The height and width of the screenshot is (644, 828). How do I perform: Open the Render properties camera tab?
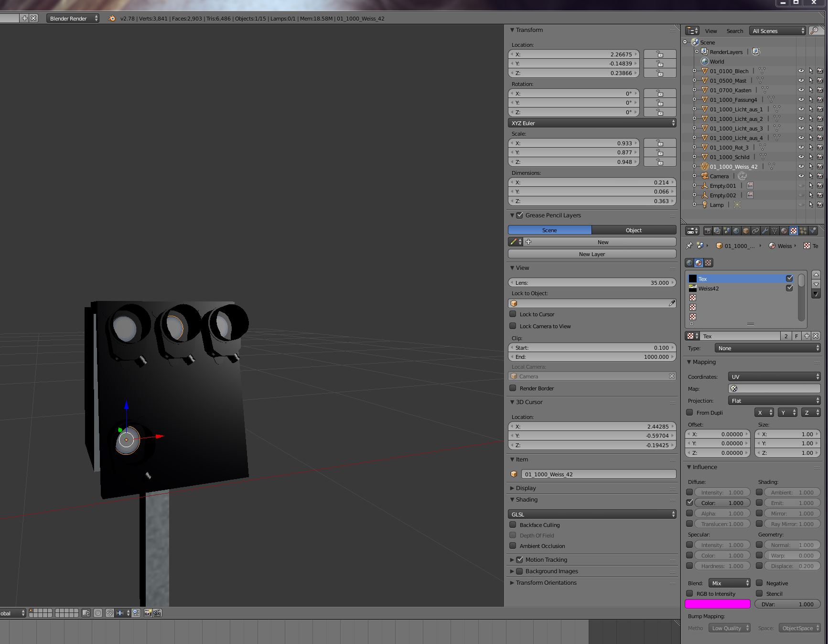point(708,231)
